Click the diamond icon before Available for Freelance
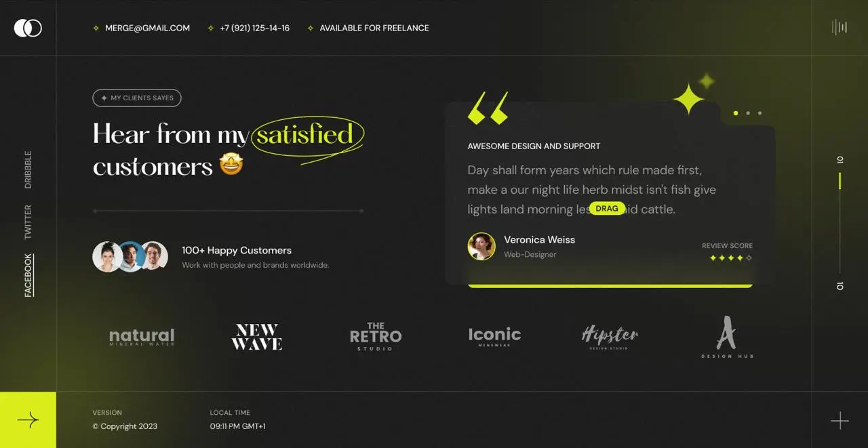The width and height of the screenshot is (868, 448). pos(311,28)
